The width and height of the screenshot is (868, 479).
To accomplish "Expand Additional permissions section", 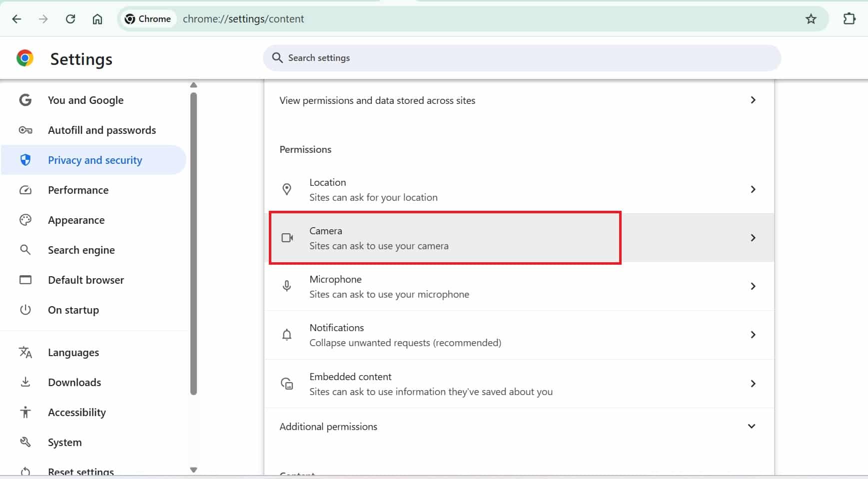I will [751, 426].
